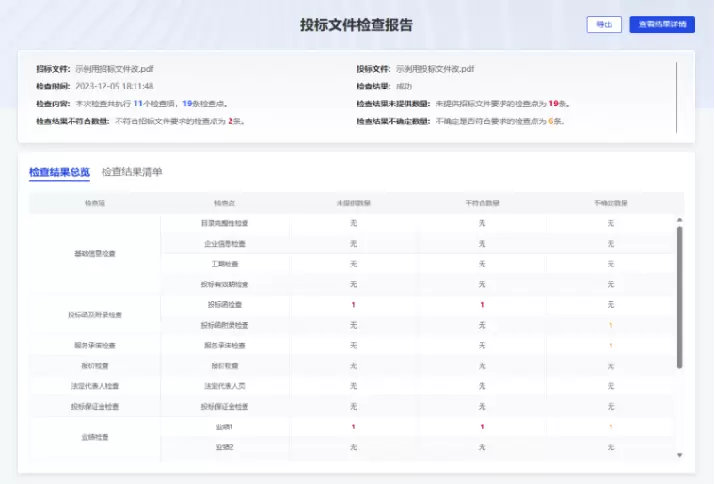Click the 不确定数量 column header
715x484 pixels.
[x=610, y=203]
